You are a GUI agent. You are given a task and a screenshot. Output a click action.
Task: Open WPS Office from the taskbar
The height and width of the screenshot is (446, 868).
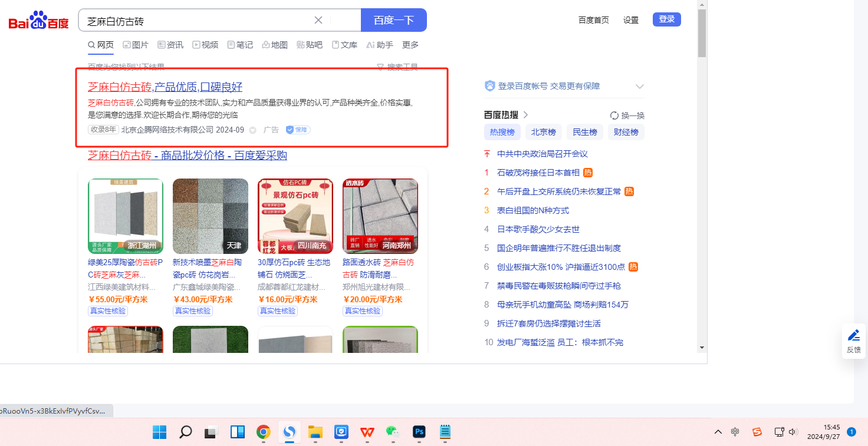367,432
